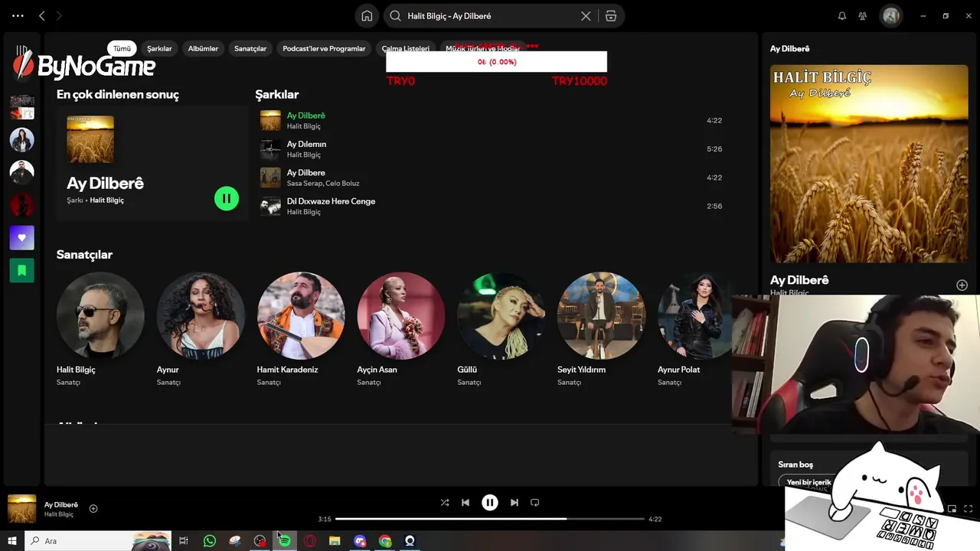Open the Windows Start menu

point(11,541)
